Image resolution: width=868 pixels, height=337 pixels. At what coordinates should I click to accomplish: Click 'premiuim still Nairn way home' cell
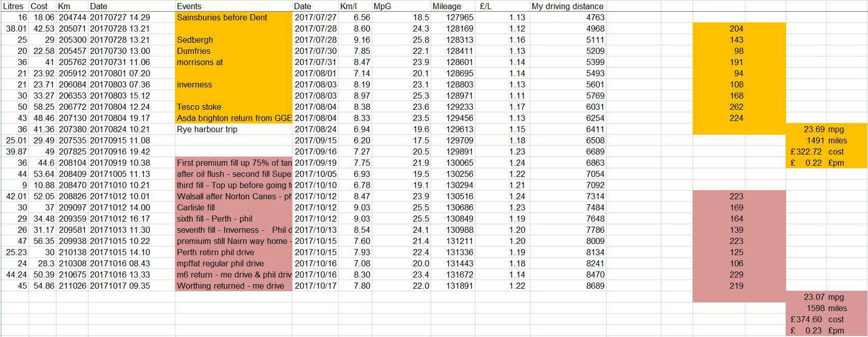[234, 241]
